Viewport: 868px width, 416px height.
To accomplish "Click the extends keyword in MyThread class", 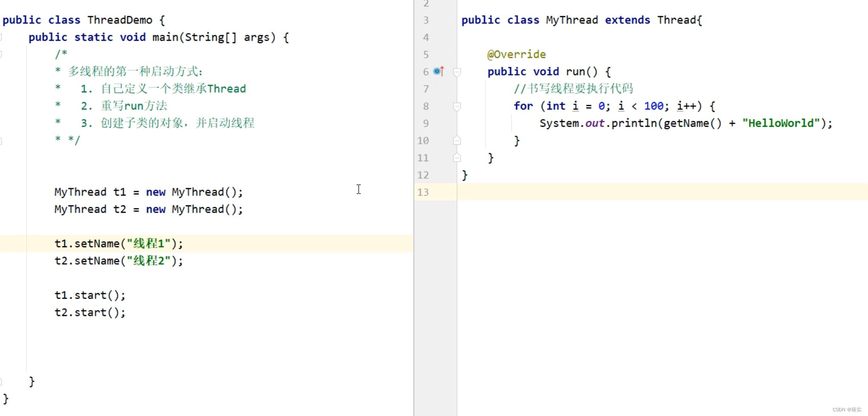I will pyautogui.click(x=628, y=20).
